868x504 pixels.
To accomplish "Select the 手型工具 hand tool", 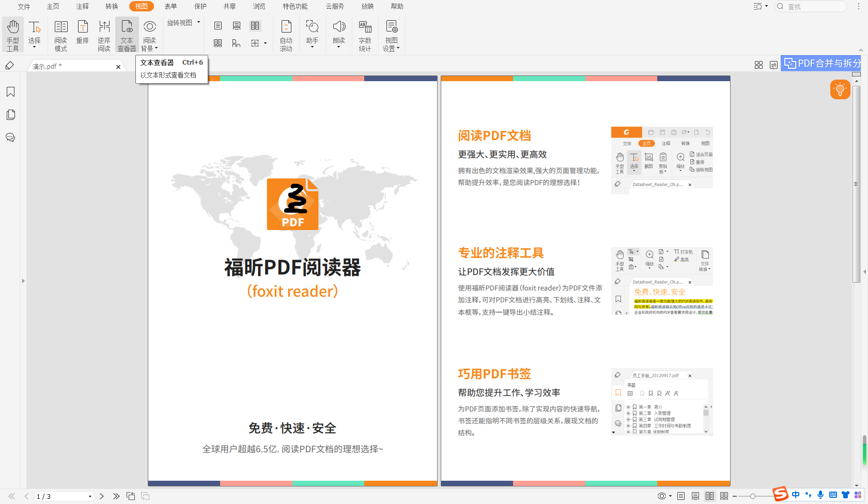I will 12,34.
